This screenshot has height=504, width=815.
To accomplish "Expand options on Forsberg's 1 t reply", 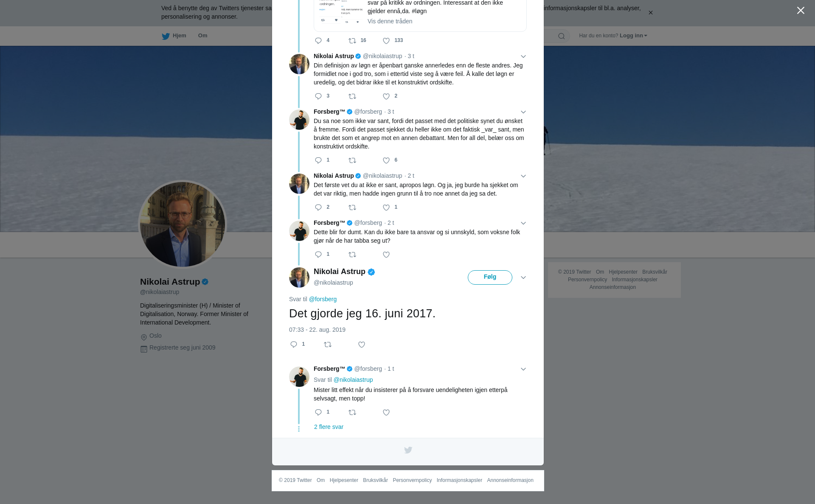I will point(523,369).
